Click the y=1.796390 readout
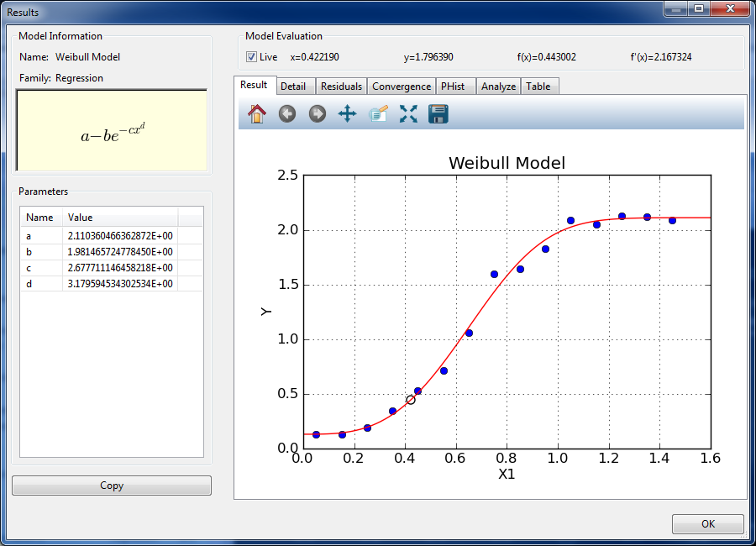The height and width of the screenshot is (546, 756). (428, 57)
